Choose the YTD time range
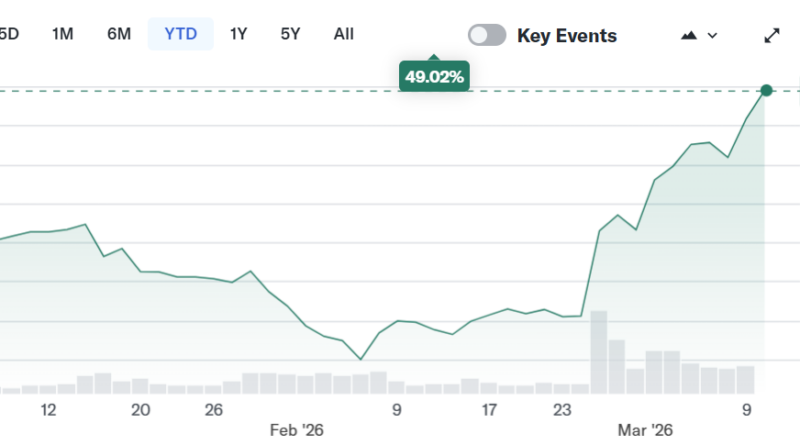The width and height of the screenshot is (800, 445). point(181,34)
